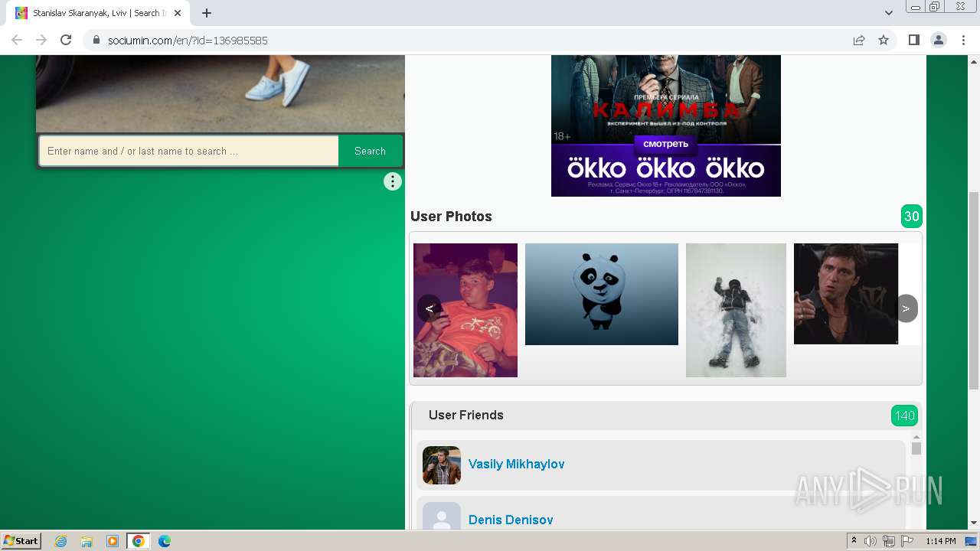The width and height of the screenshot is (980, 551).
Task: Click the padlock site info icon
Action: [96, 41]
